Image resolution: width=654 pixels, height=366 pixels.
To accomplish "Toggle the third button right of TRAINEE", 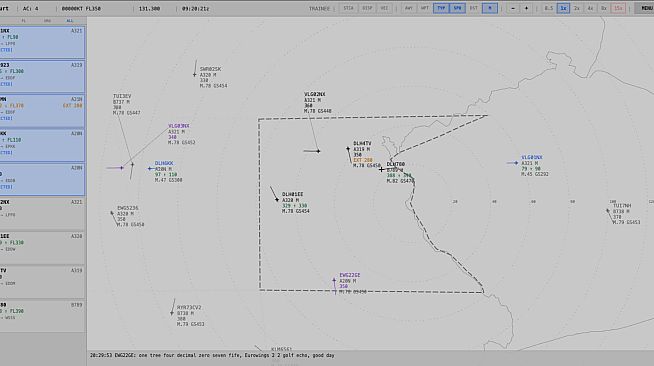I will [x=384, y=8].
